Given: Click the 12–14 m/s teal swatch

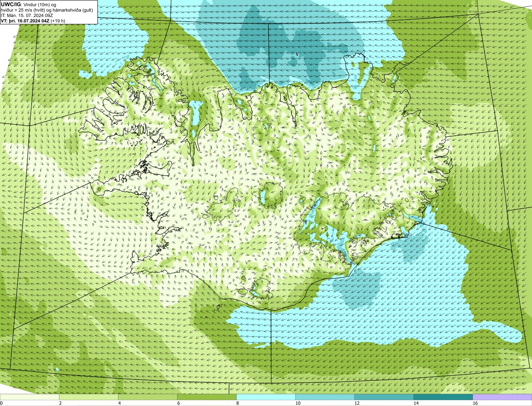Looking at the screenshot, I should [x=384, y=397].
